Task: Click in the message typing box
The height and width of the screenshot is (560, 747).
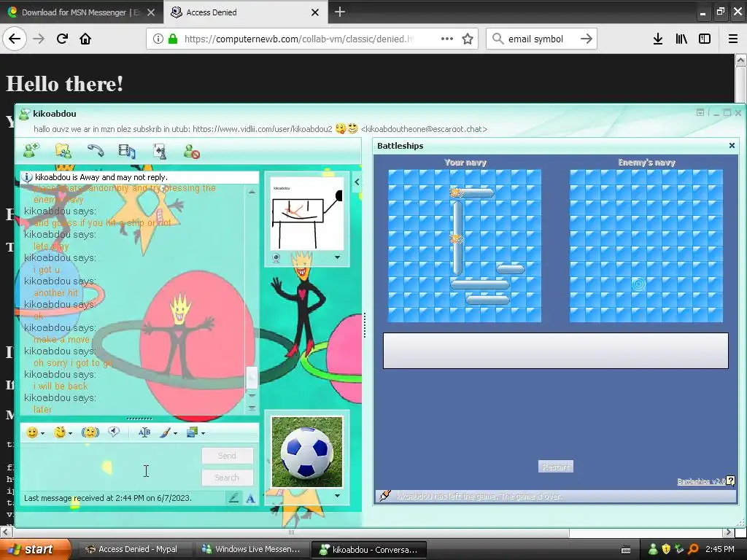Action: [109, 467]
